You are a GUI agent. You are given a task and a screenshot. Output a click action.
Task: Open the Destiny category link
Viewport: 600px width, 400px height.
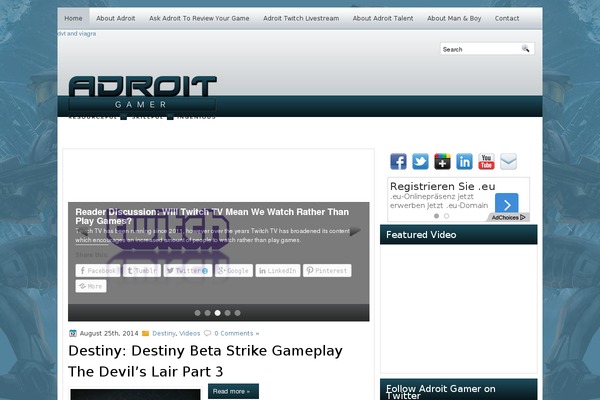coord(164,333)
